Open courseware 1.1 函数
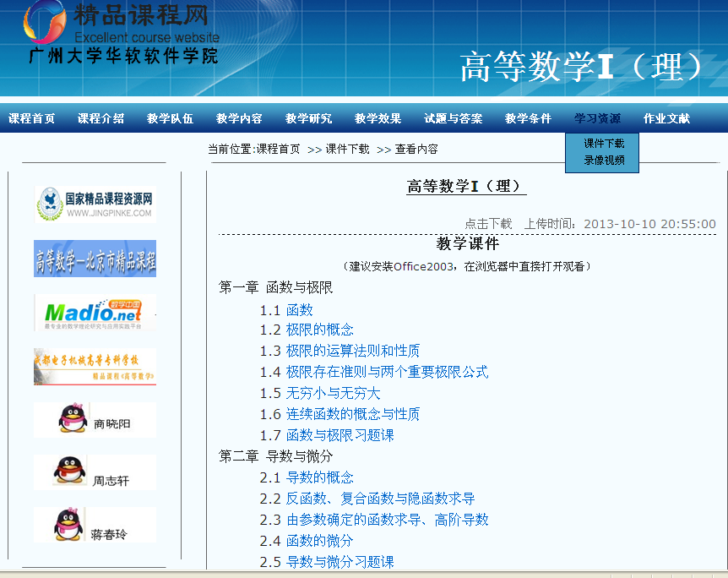728x578 pixels. pyautogui.click(x=299, y=310)
